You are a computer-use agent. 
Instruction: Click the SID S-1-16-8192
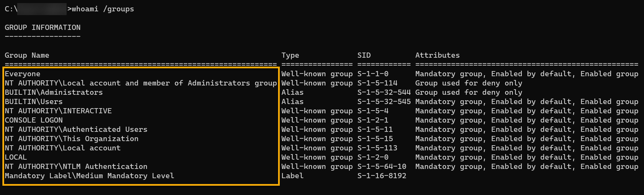point(382,176)
